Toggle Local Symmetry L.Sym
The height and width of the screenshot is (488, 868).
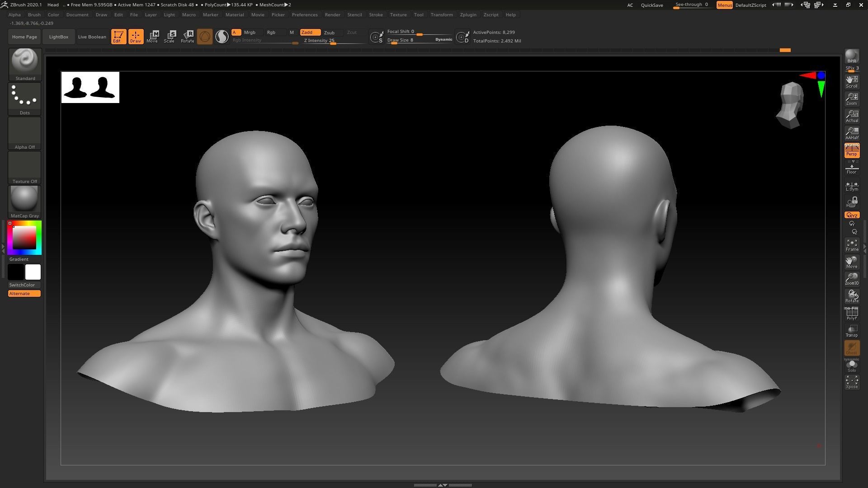point(852,186)
